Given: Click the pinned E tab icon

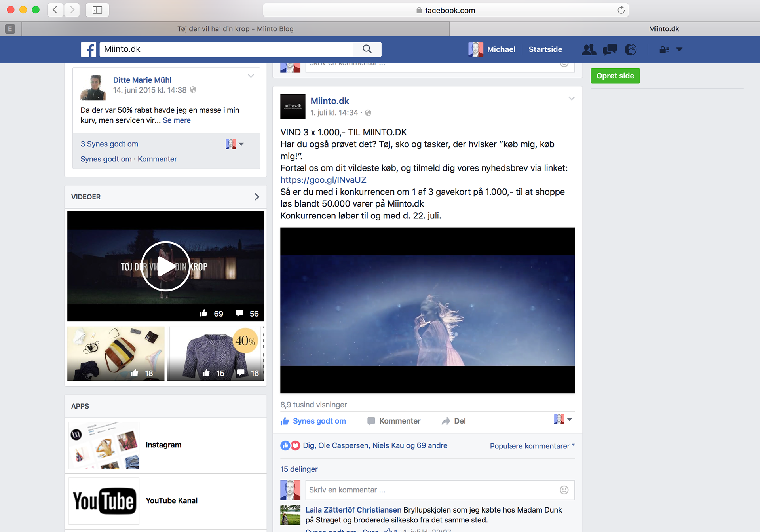Looking at the screenshot, I should (10, 29).
